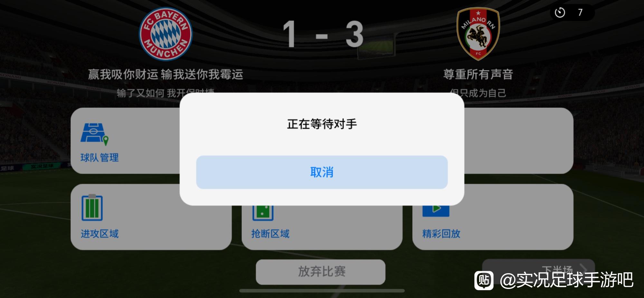Click the 正在等待对手 dialog message
Viewport: 644px width, 298px height.
click(x=322, y=124)
